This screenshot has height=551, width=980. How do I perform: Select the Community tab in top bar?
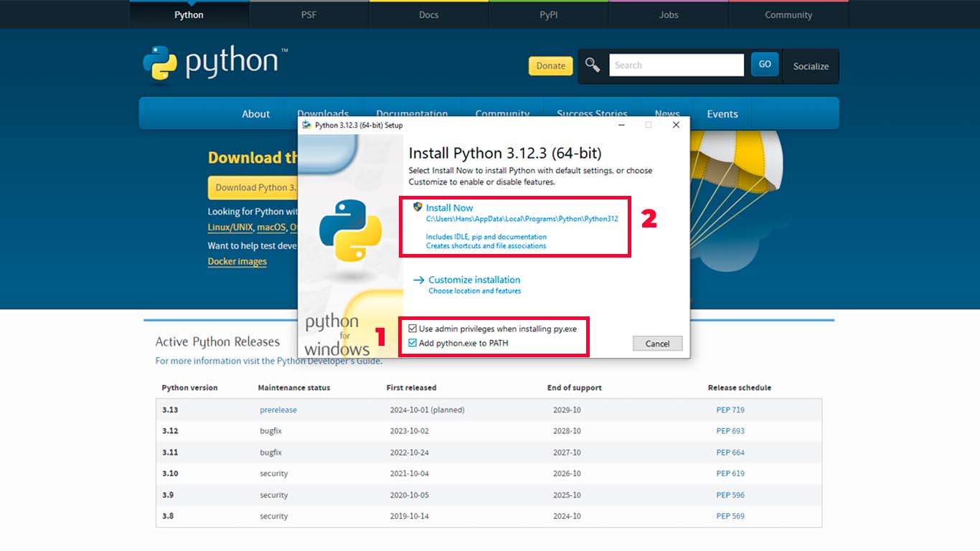[x=788, y=14]
